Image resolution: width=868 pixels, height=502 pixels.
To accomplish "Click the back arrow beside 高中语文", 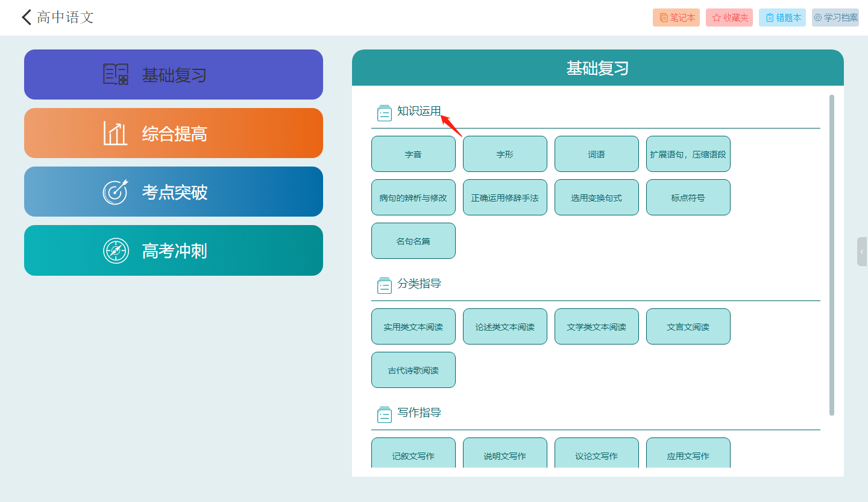I will point(27,17).
